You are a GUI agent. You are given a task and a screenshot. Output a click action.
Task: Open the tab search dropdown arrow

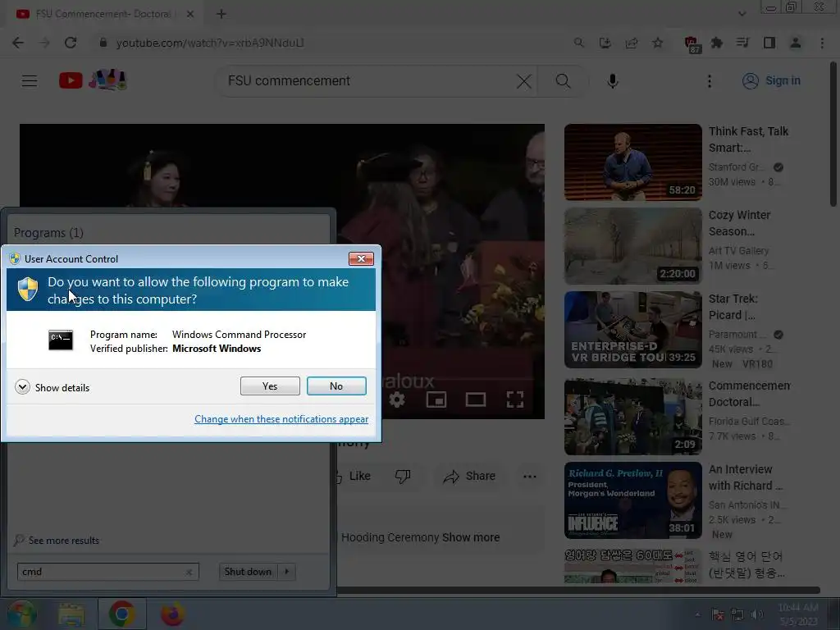click(742, 14)
